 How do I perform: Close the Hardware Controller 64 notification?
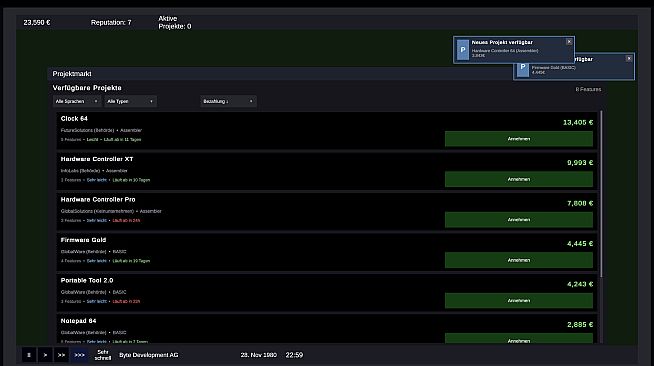click(x=569, y=42)
